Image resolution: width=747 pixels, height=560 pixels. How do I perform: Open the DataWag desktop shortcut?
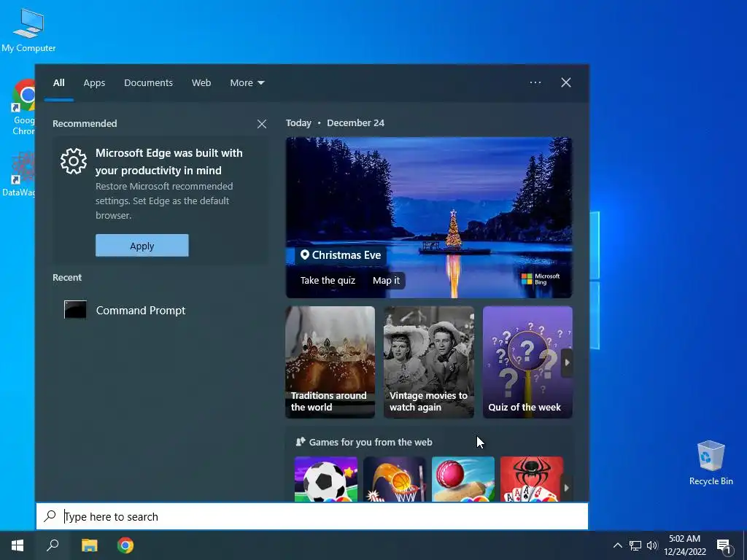(18, 174)
